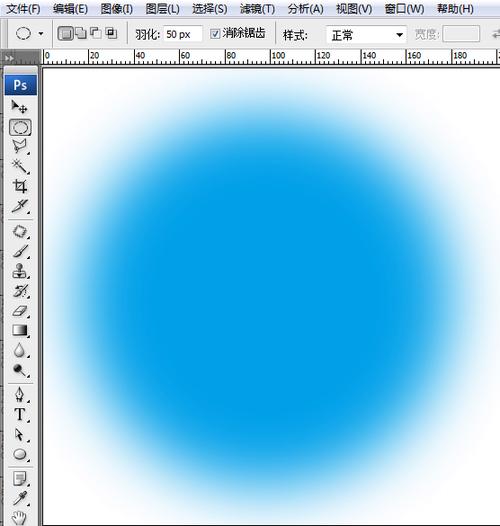Select the Eraser tool

point(19,311)
